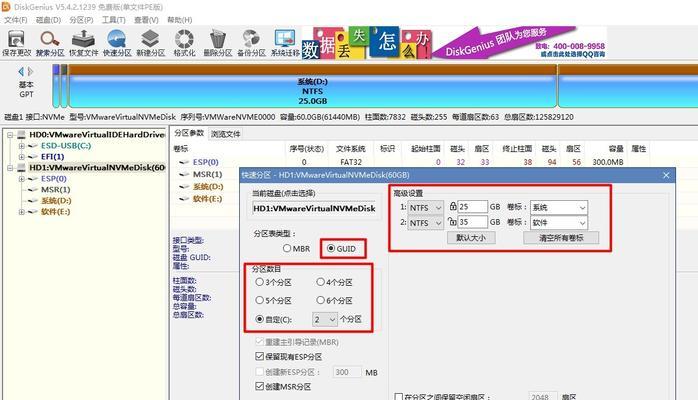Viewport: 698px width, 400px height.
Task: Go to previous disk with left arrow
Action: click(21, 71)
